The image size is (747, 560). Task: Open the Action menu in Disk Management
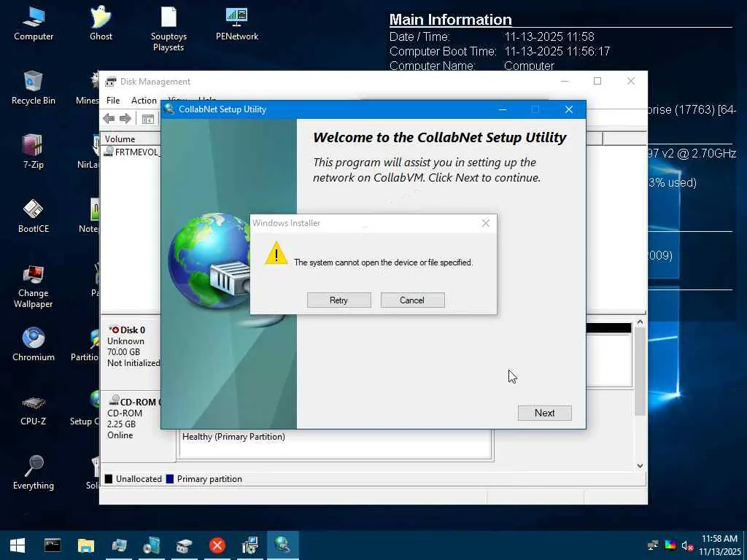click(144, 101)
